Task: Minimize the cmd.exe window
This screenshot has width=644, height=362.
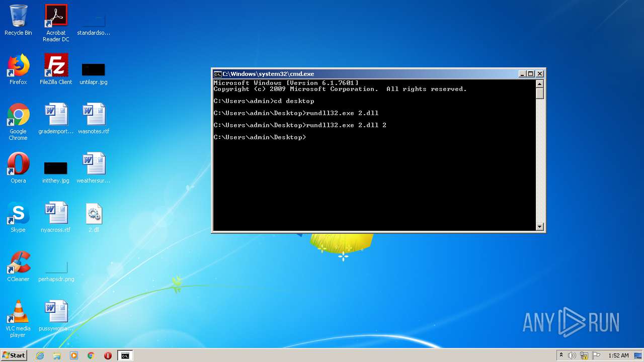Action: coord(522,74)
